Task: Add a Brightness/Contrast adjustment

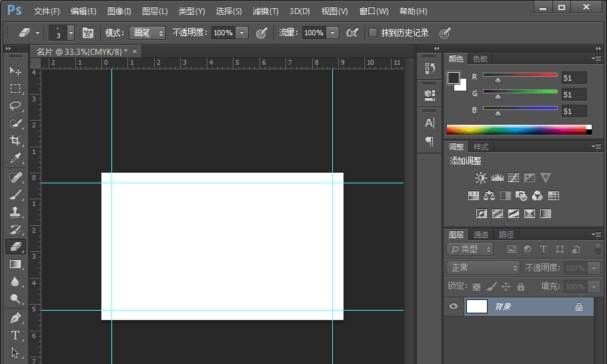Action: (x=481, y=178)
